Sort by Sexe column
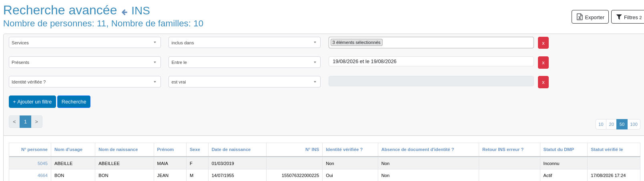644x181 pixels. (195, 149)
